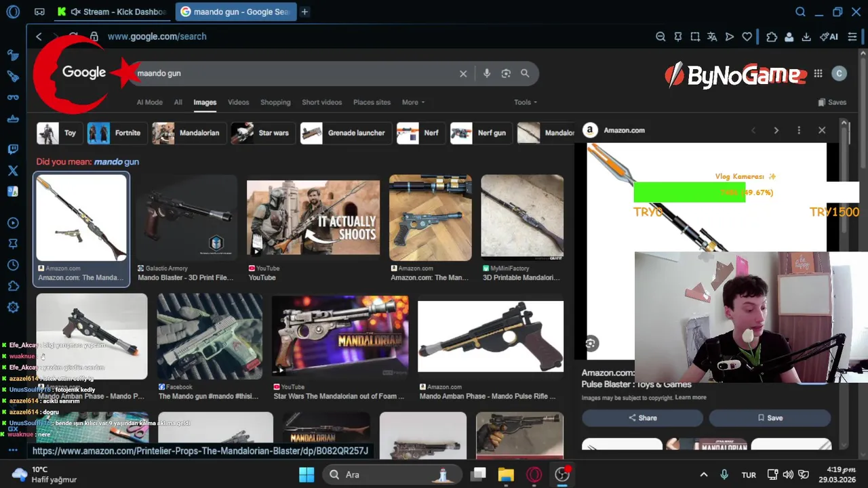Open a new browser tab

pos(305,12)
